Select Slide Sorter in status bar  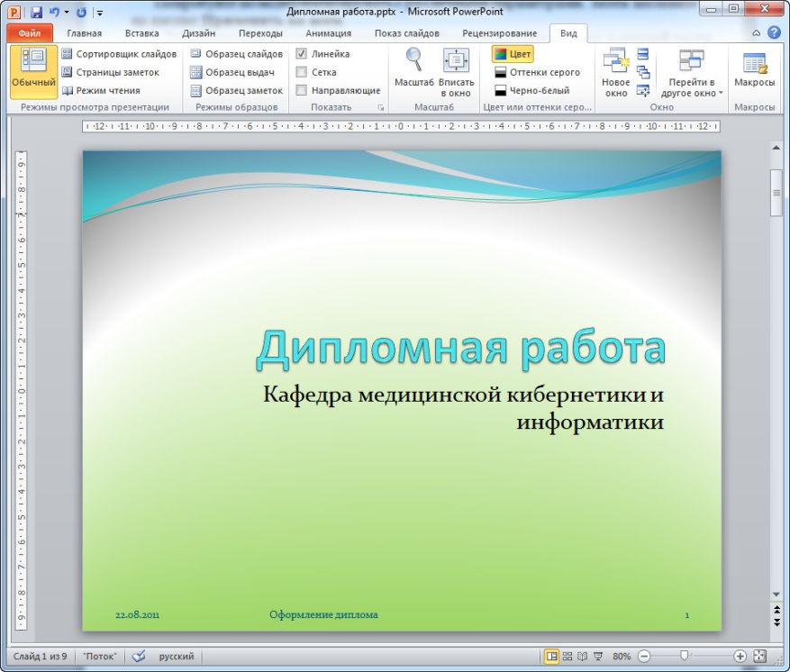568,656
